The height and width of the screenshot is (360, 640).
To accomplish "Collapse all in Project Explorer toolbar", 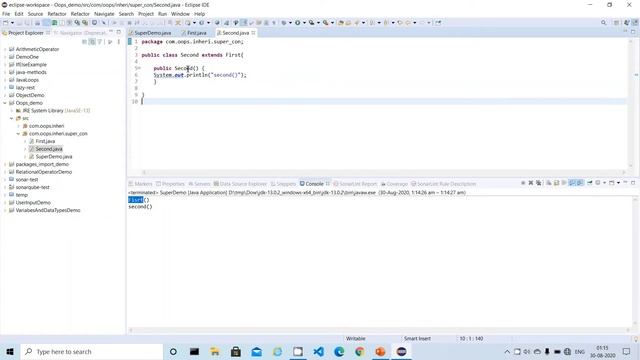I will [84, 42].
